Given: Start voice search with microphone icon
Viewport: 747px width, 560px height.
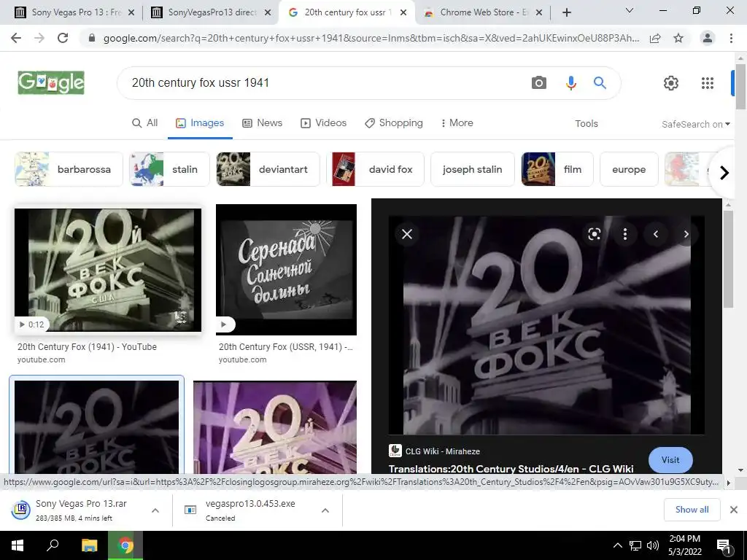Looking at the screenshot, I should (570, 83).
